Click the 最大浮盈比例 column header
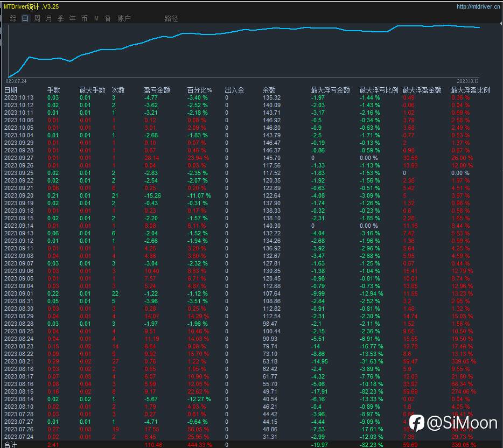Image resolution: width=503 pixels, height=448 pixels. point(471,90)
